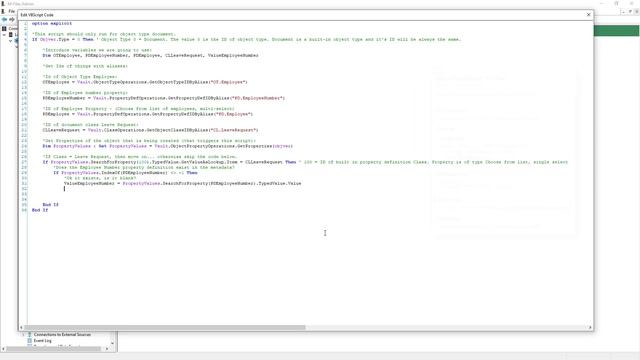Collapse the third-level tree node

[x=11, y=41]
